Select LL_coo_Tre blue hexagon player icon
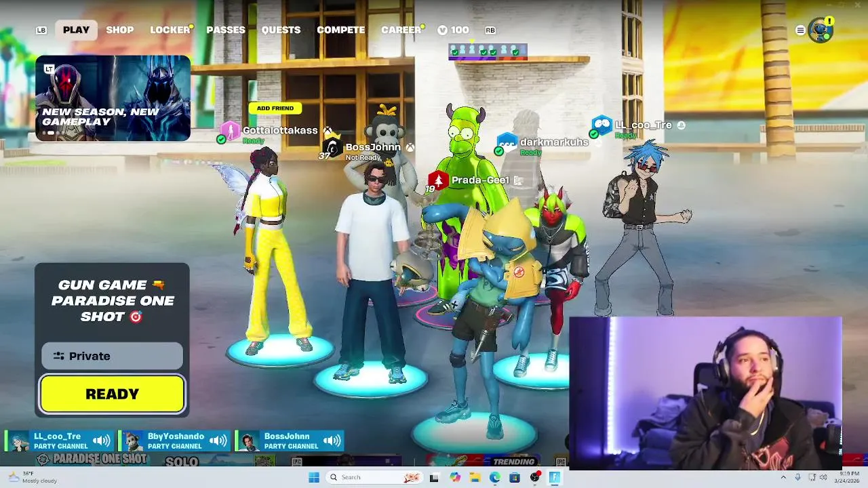This screenshot has height=488, width=868. coord(601,125)
